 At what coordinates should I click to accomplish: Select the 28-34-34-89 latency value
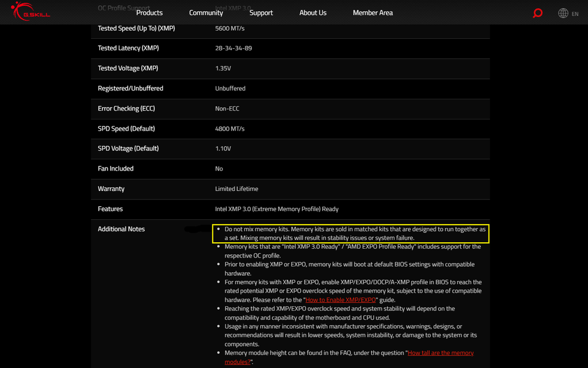[233, 48]
